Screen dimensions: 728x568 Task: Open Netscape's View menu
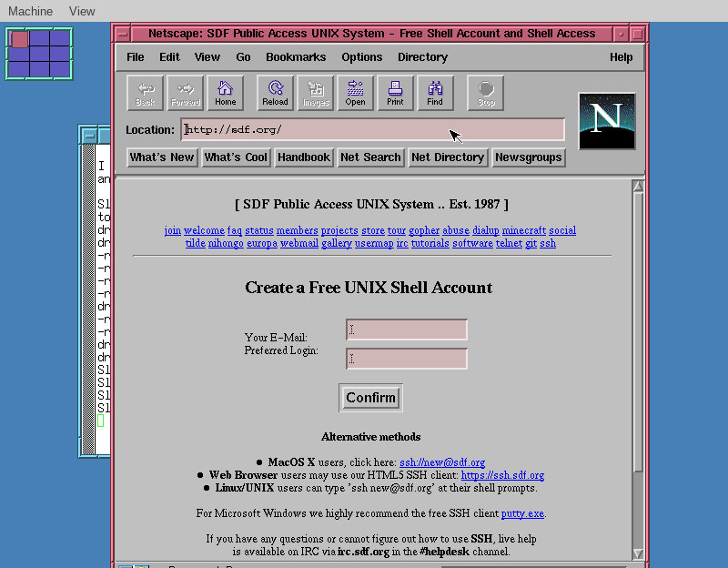pos(207,57)
